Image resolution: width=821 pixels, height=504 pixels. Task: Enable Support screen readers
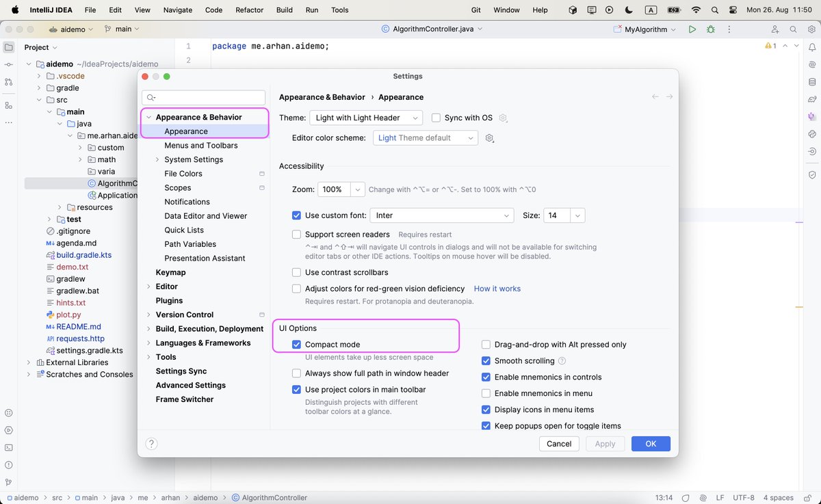click(296, 235)
